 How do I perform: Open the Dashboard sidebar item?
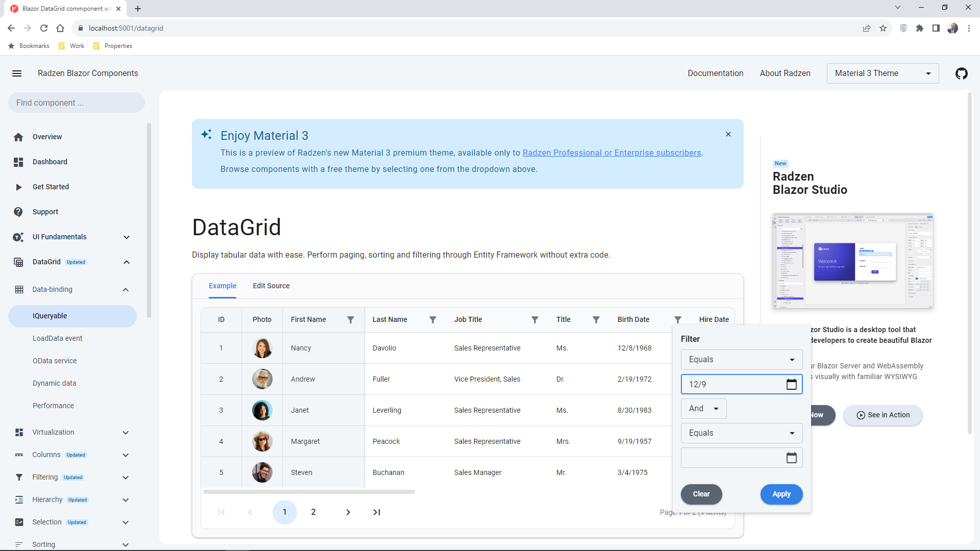72,162
